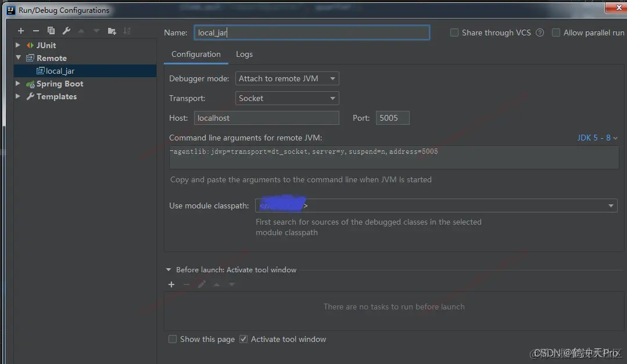Screen dimensions: 627x364
Task: Select the local_jar configuration
Action: tap(85, 71)
